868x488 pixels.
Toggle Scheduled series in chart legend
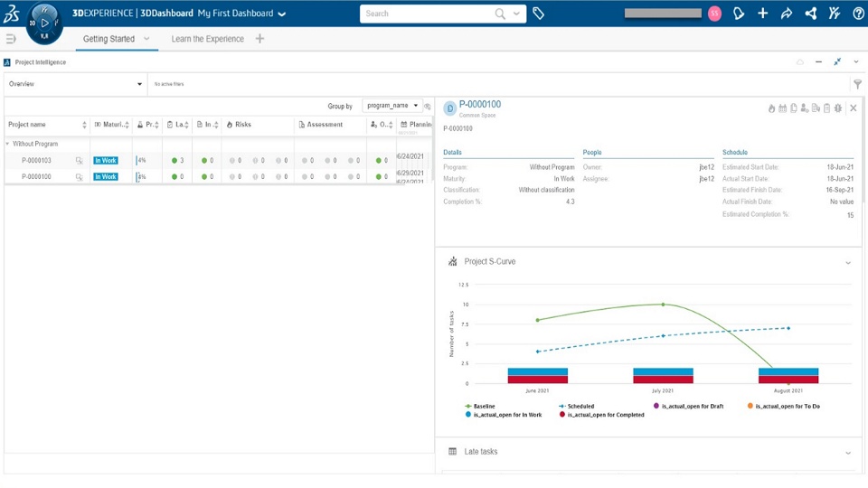coord(576,406)
